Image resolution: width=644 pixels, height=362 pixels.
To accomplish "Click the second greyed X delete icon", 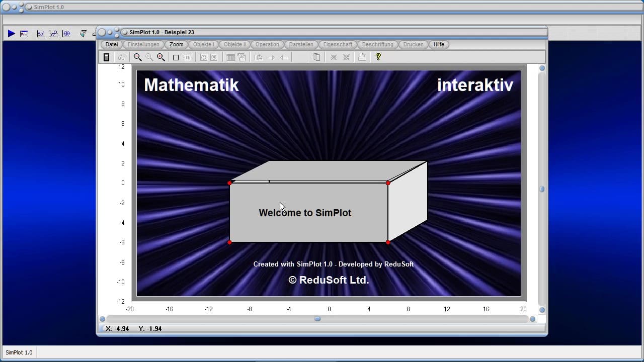I will click(346, 57).
